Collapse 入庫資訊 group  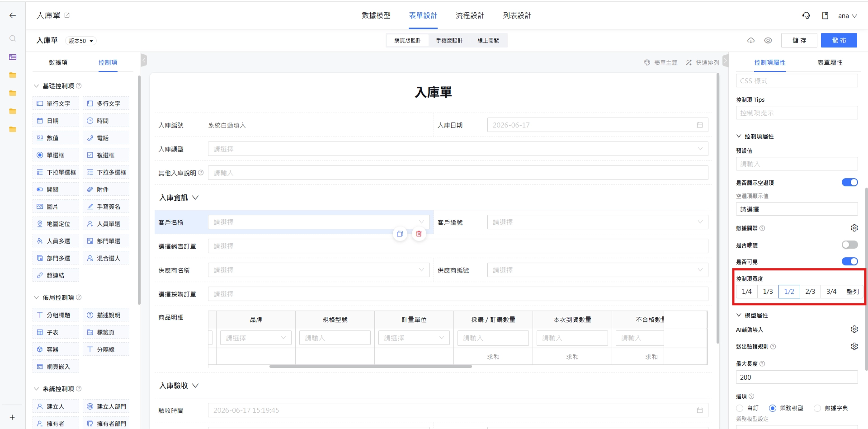point(195,198)
